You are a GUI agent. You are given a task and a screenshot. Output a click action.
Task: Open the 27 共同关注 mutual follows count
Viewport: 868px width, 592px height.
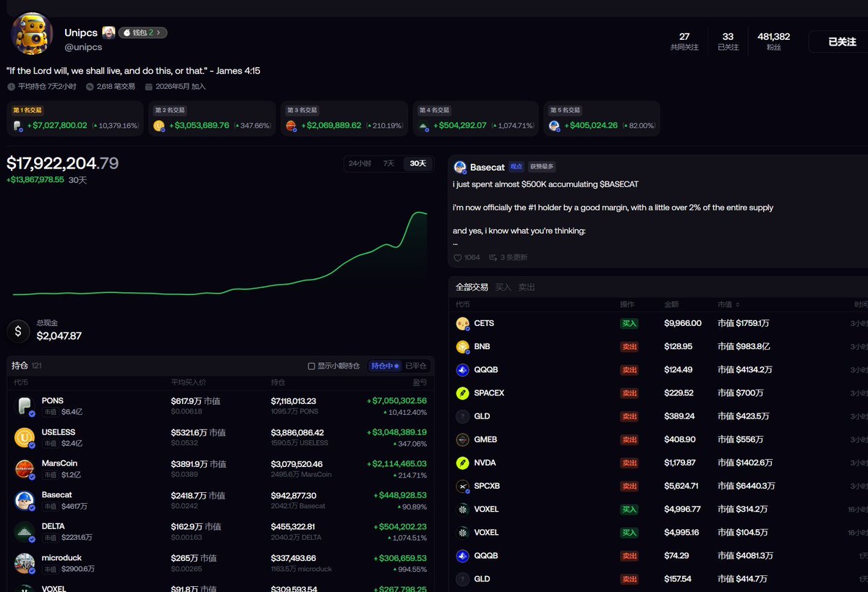pos(684,41)
